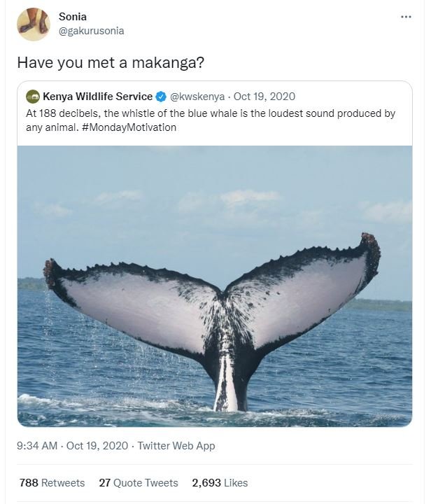The height and width of the screenshot is (504, 431).
Task: View the 2,693 Likes list
Action: 220,483
